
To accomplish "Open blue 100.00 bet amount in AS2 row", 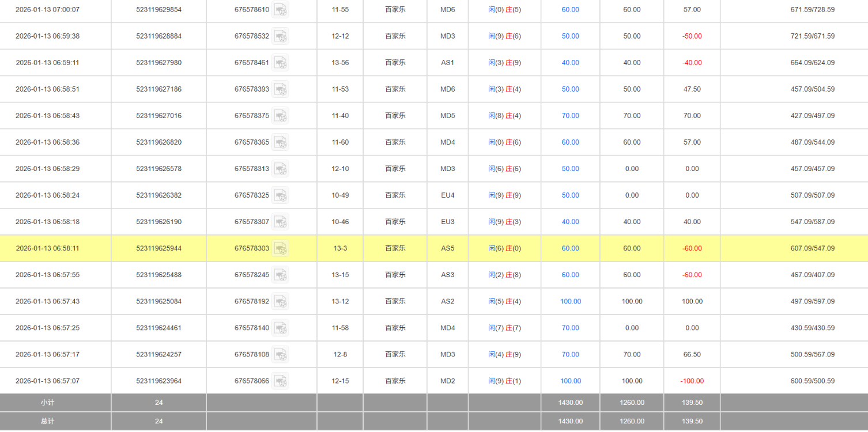I will 570,301.
